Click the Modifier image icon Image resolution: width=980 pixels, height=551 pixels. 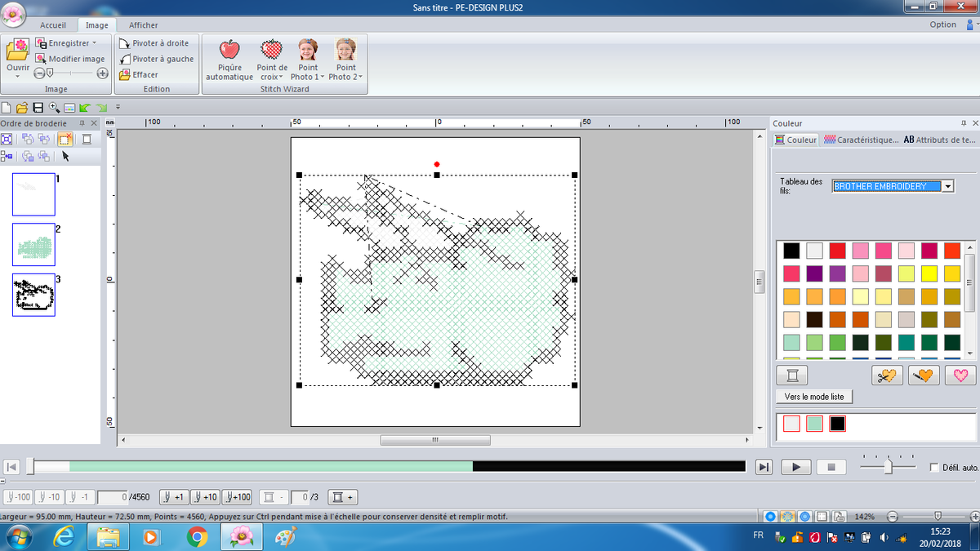point(41,59)
